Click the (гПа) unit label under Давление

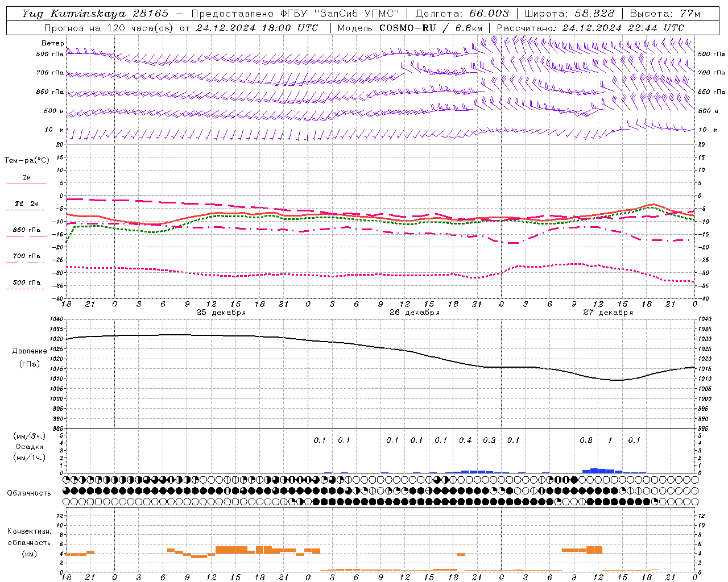tap(30, 364)
